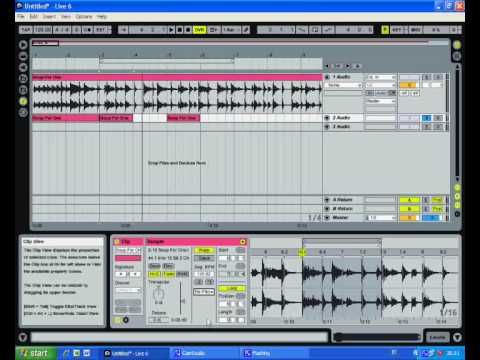Show the browser using top sidebar triangle icon

(x=23, y=45)
